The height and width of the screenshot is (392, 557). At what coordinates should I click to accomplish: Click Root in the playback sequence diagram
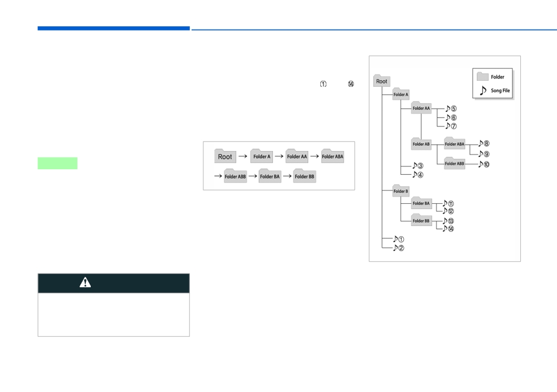pos(225,156)
